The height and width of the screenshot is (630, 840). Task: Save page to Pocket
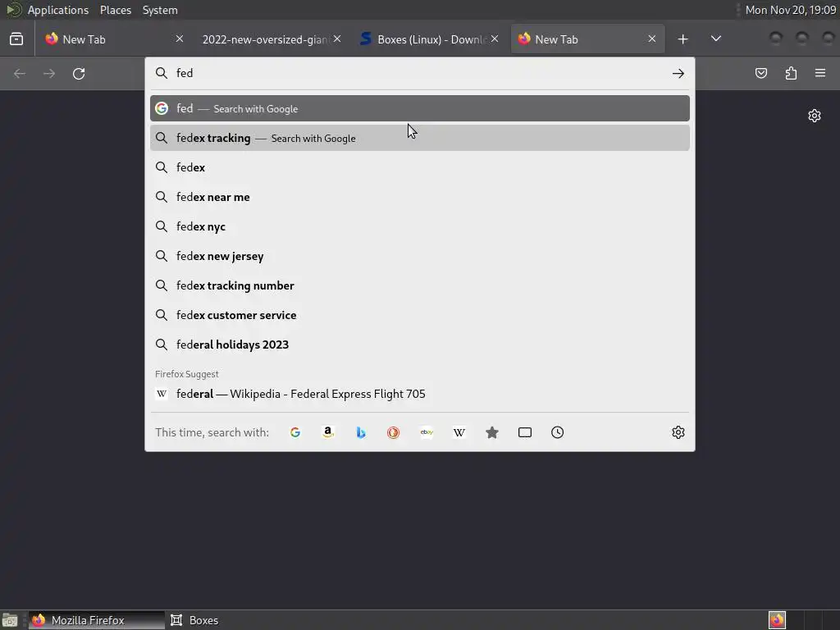tap(761, 73)
